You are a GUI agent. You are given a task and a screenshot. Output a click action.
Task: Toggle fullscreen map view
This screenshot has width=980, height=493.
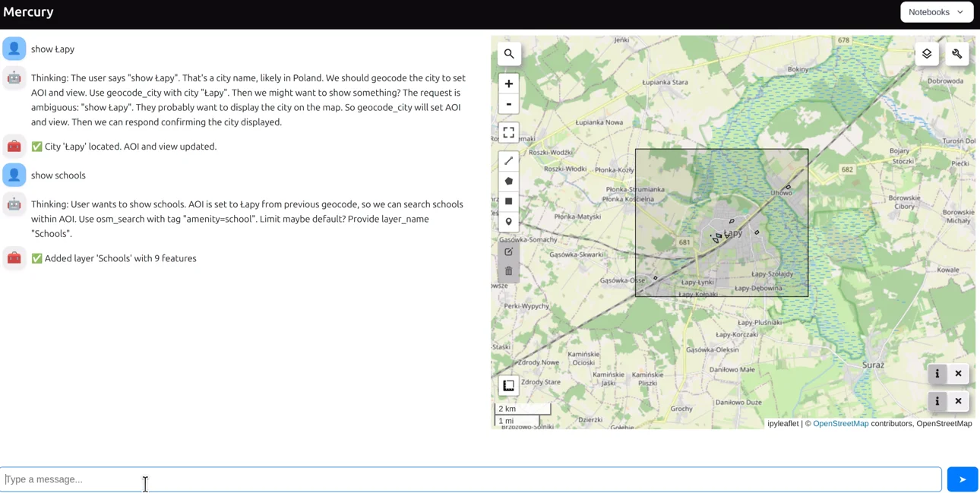[509, 133]
